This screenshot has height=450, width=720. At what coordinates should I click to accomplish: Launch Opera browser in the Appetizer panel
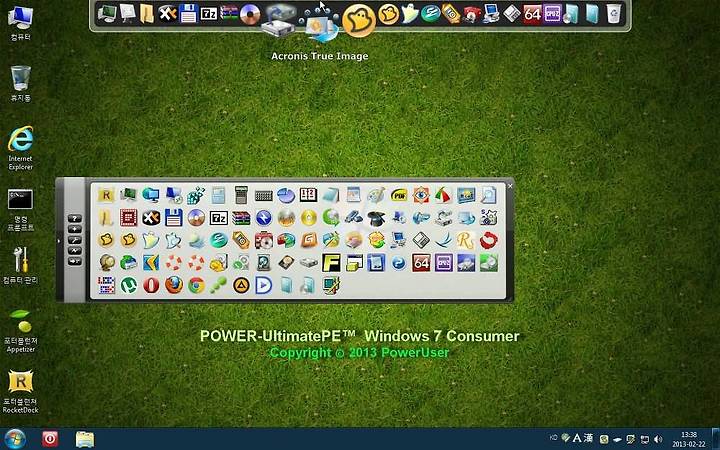pos(151,286)
